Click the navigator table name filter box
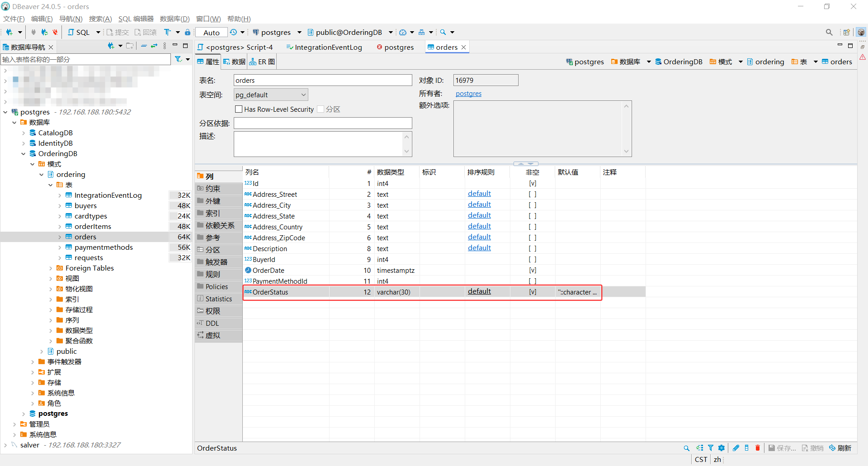The image size is (868, 466). (x=86, y=59)
